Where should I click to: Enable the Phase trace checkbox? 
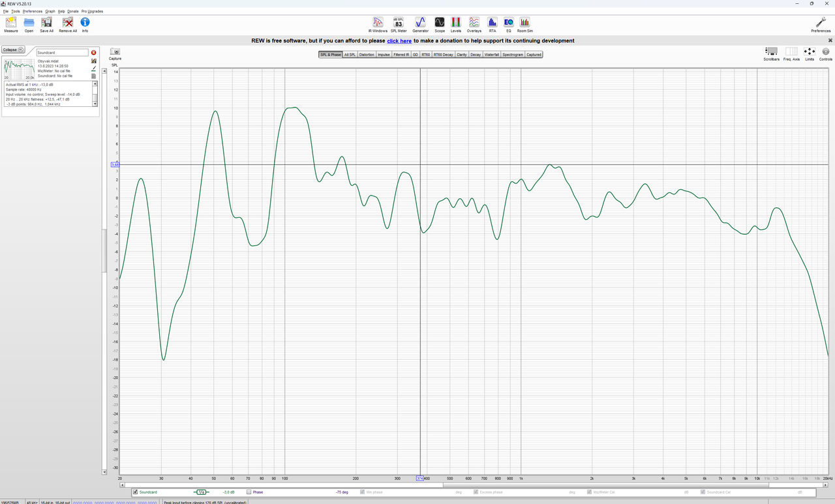pos(249,492)
